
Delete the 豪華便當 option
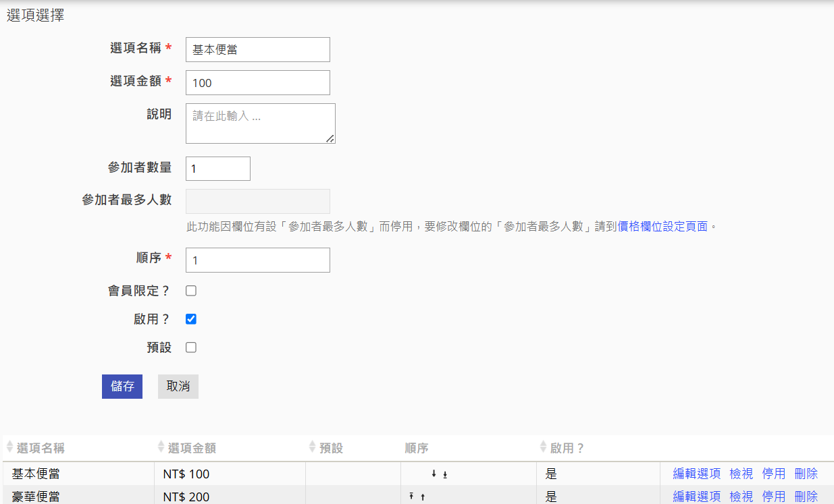click(806, 497)
